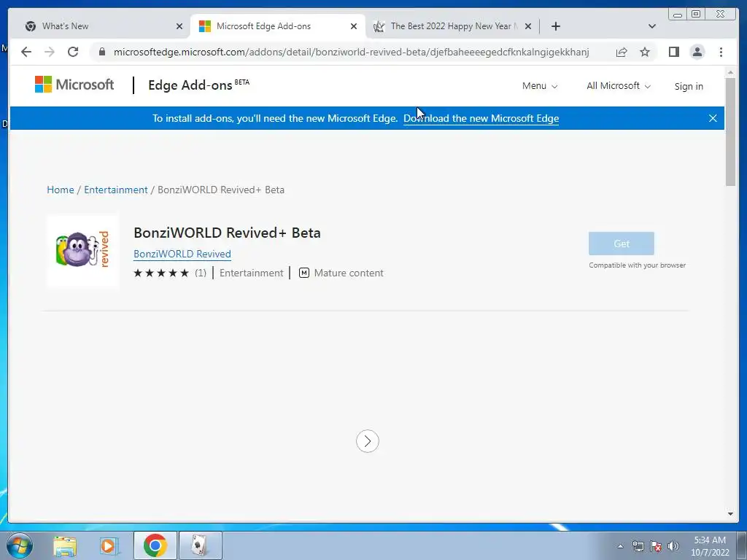Open the Solitaire taskbar item
Image resolution: width=747 pixels, height=560 pixels.
(x=200, y=545)
